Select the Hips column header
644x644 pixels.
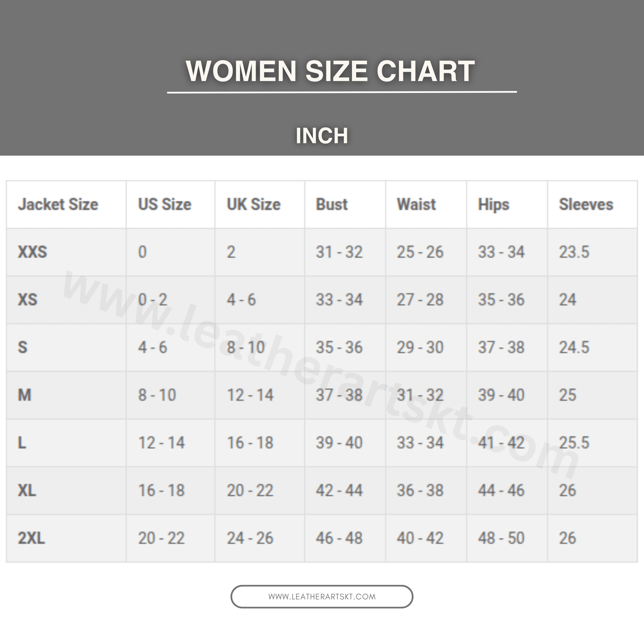pos(494,205)
